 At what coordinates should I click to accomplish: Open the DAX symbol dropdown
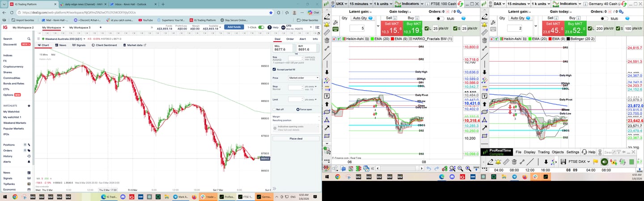pos(500,4)
